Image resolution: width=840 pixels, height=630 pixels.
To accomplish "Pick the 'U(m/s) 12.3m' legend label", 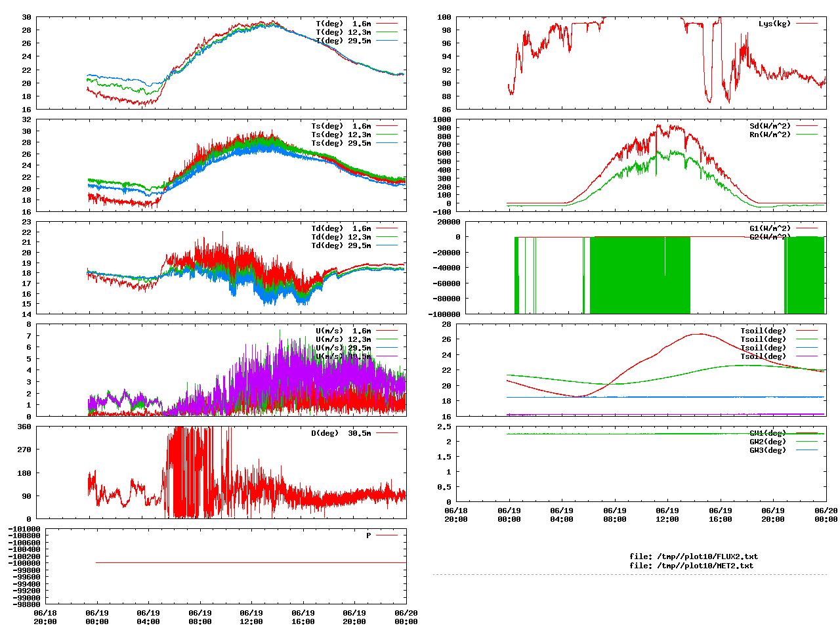I will (343, 339).
